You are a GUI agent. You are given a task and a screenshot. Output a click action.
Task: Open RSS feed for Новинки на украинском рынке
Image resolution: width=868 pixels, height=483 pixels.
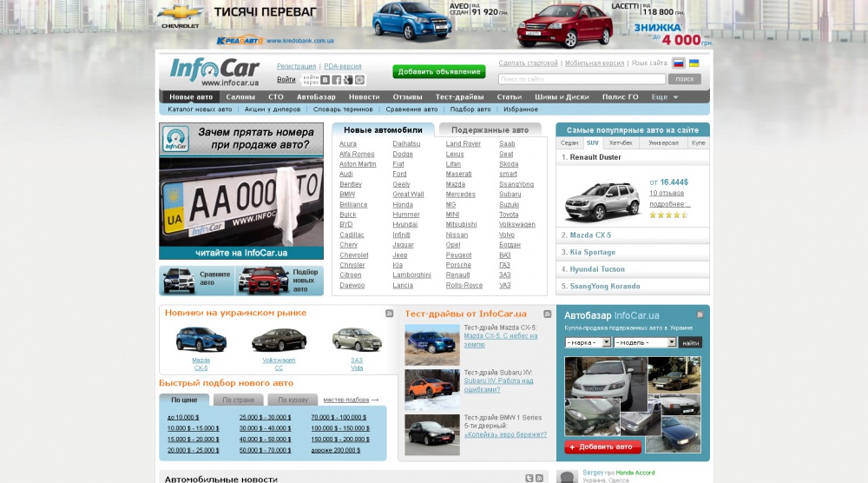389,314
